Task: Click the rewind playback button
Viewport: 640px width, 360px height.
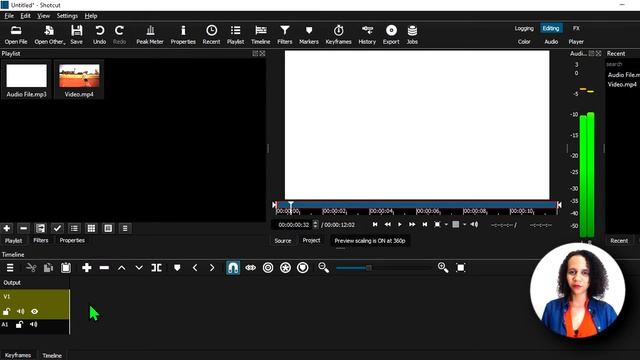Action: click(387, 224)
